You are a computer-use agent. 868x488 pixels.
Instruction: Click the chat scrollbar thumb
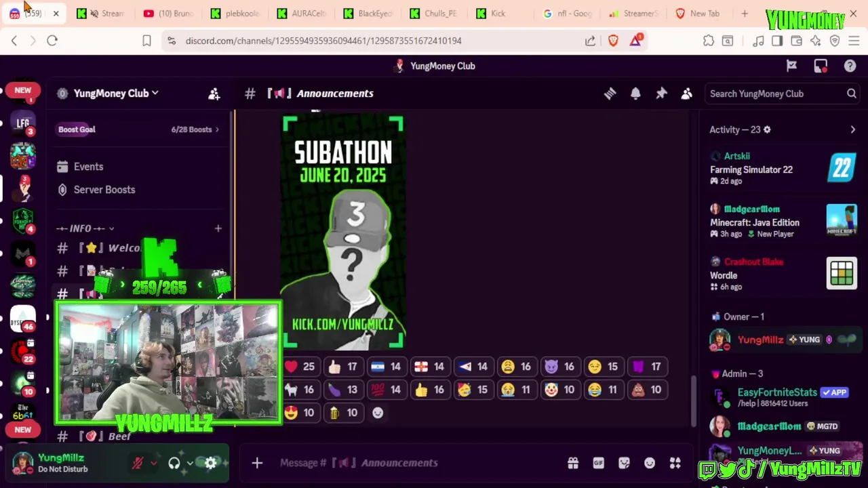pyautogui.click(x=692, y=401)
